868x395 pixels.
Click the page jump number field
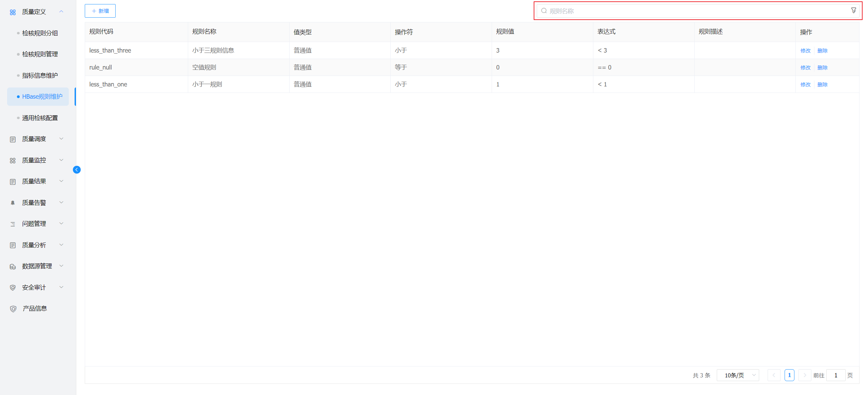(x=835, y=375)
